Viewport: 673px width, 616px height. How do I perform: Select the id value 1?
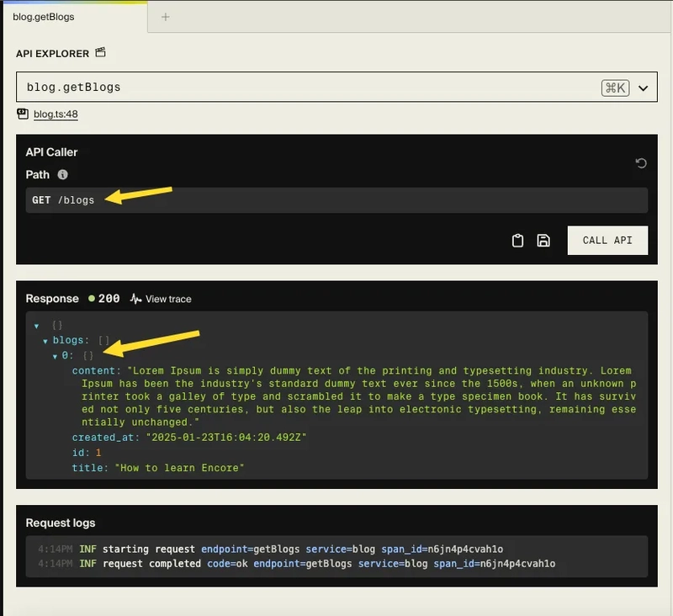(98, 453)
